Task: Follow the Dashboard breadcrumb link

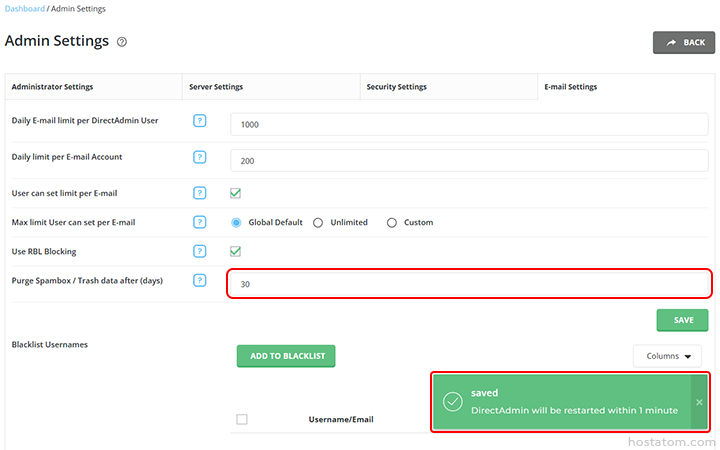Action: (24, 9)
